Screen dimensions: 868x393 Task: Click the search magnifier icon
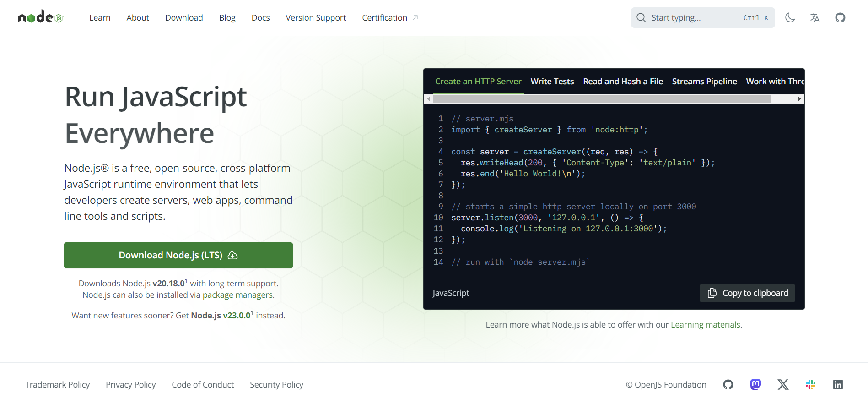(x=641, y=17)
